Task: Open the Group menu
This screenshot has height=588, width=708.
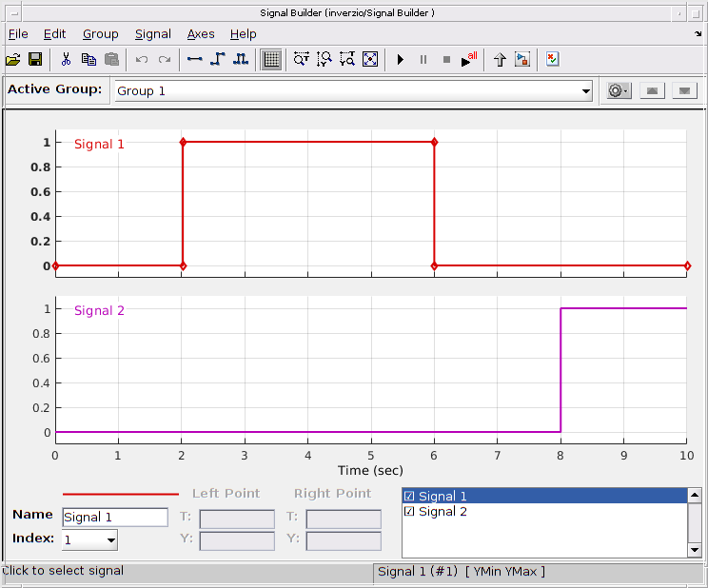Action: (101, 34)
